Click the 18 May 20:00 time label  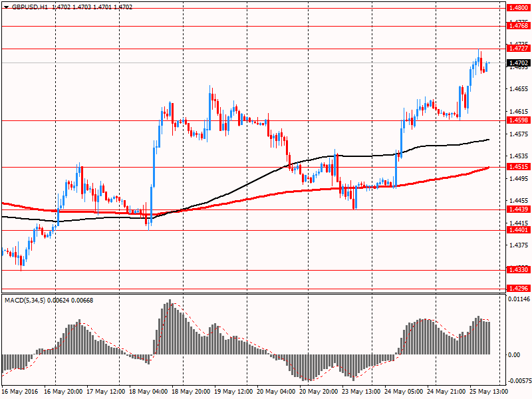pyautogui.click(x=191, y=392)
